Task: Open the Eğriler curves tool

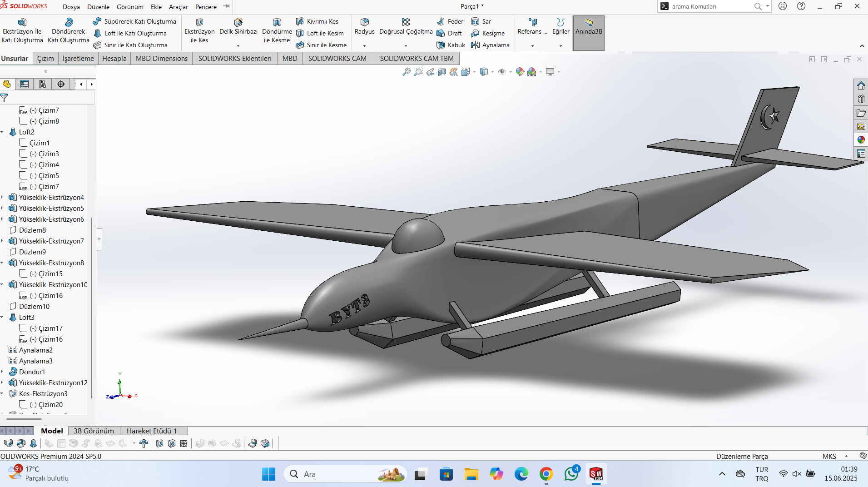Action: click(x=560, y=26)
